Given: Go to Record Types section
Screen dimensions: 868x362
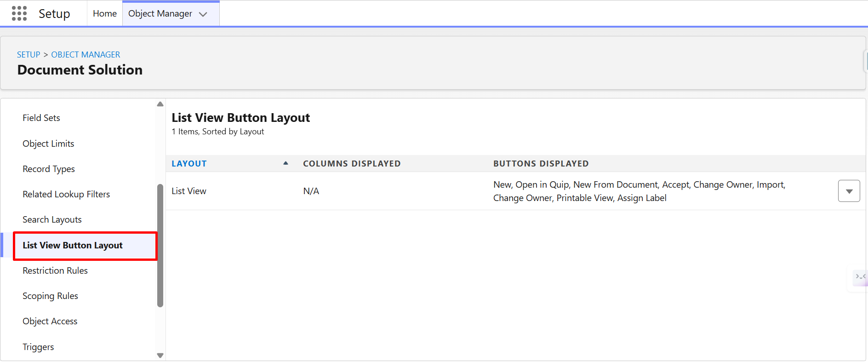Looking at the screenshot, I should coord(49,169).
